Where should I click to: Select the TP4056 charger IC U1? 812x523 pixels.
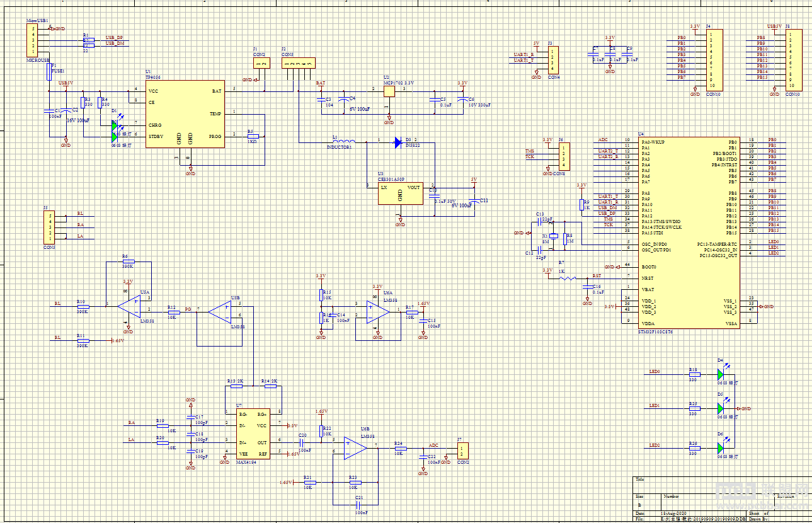click(x=185, y=114)
